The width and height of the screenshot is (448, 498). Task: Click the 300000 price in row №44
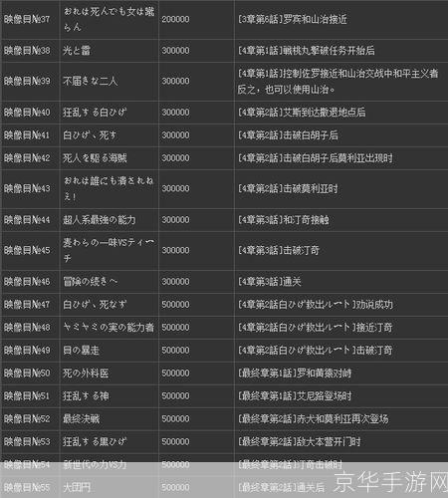pos(175,220)
